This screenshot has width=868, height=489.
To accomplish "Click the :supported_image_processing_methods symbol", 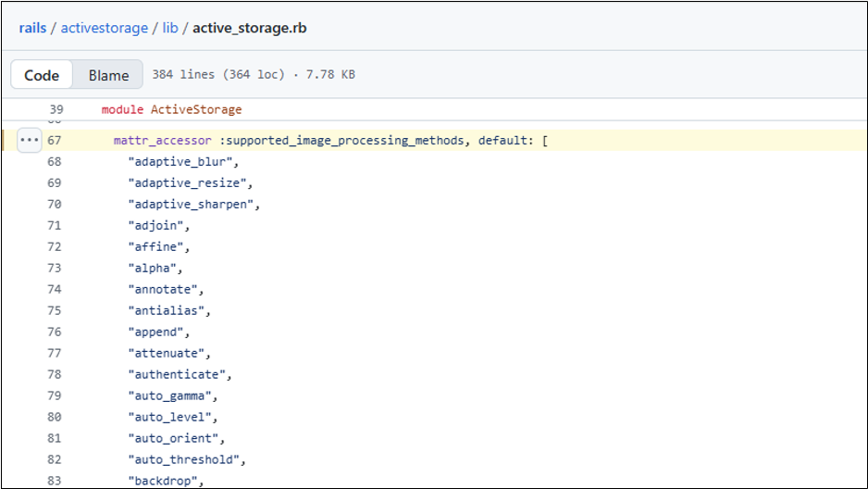I will 341,141.
